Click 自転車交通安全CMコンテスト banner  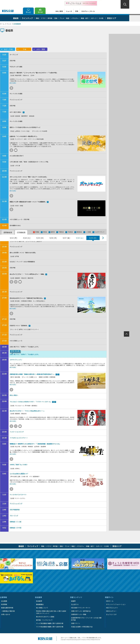(88, 564)
